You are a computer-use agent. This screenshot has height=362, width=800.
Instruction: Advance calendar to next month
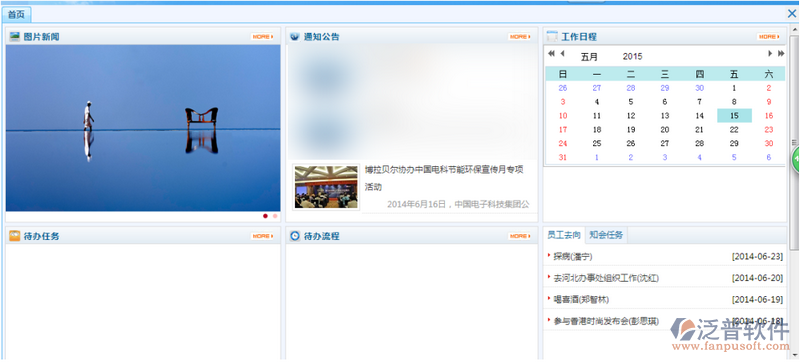pos(770,54)
